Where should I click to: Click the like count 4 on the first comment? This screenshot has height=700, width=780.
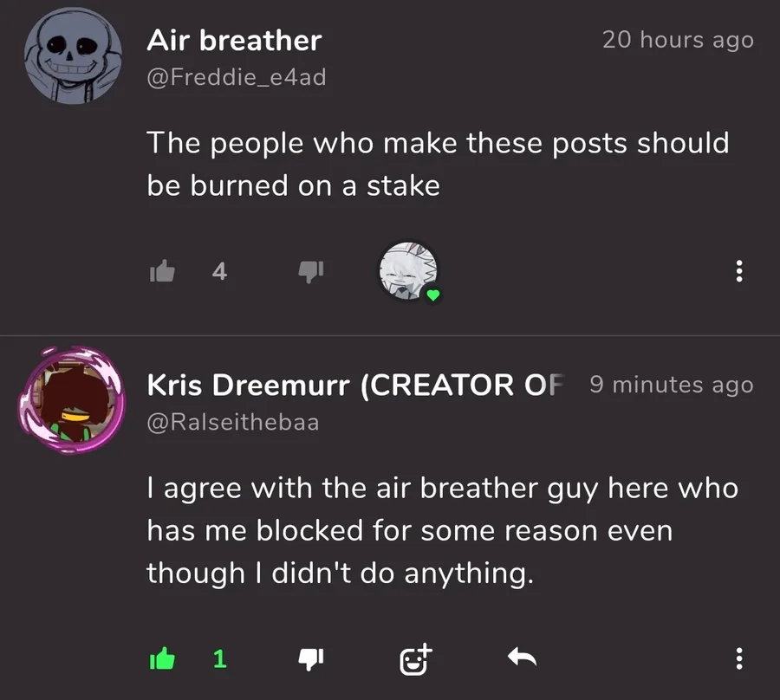tap(219, 271)
